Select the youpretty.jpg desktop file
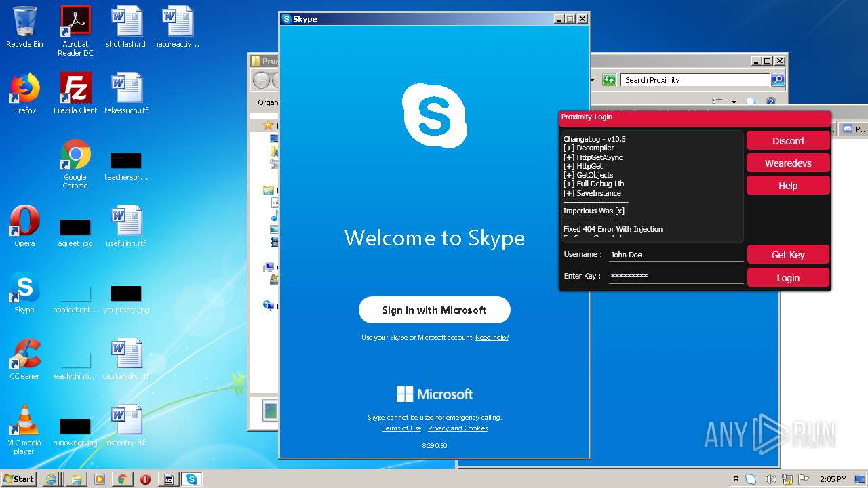The image size is (868, 488). click(x=126, y=298)
